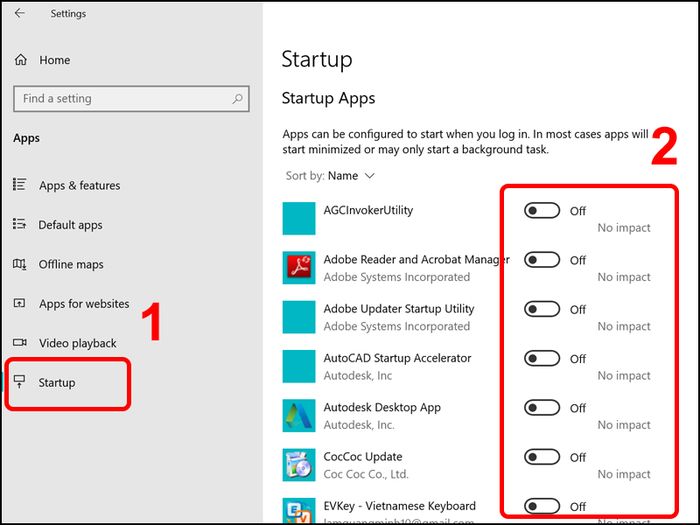Click the AGCInvokerUtility app name
The image size is (700, 525).
[x=368, y=210]
